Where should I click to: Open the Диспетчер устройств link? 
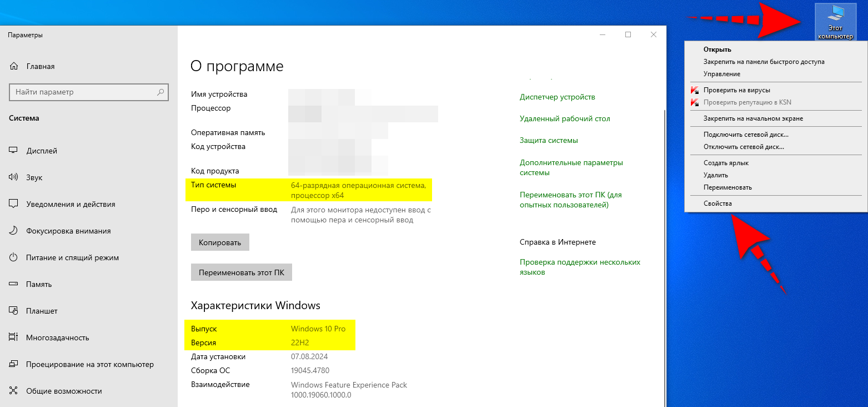(x=558, y=97)
